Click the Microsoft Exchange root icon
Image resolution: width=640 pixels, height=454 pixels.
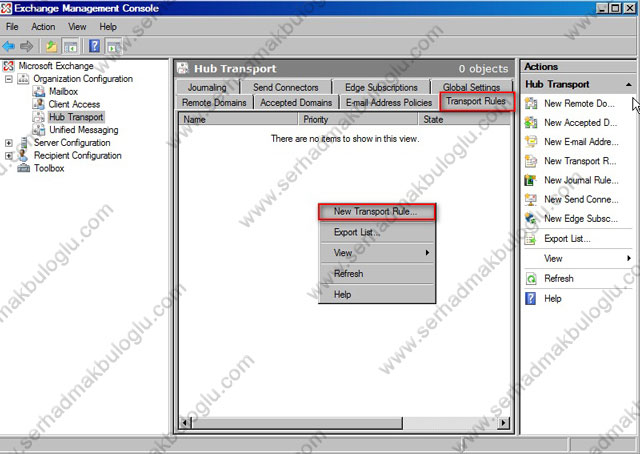click(8, 66)
